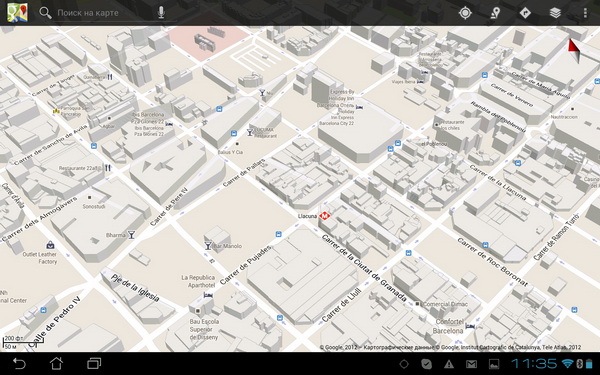Open the La Republica Aparthotel place label

(198, 281)
